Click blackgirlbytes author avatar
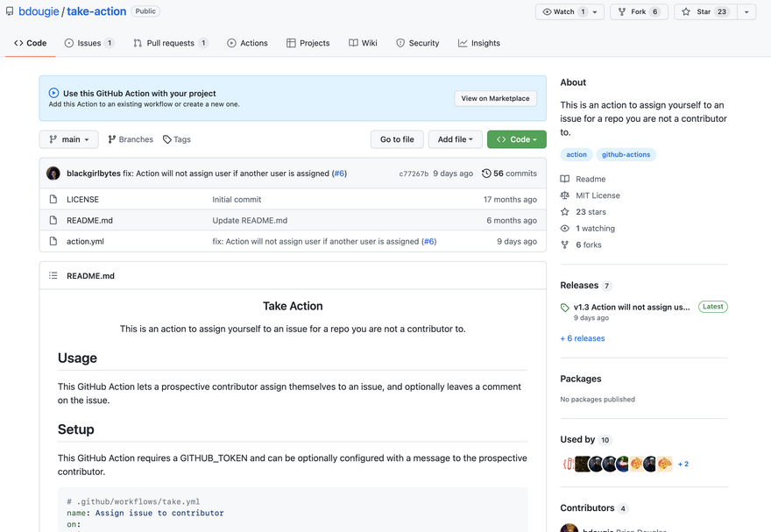Viewport: 771px width, 532px height. pos(53,174)
